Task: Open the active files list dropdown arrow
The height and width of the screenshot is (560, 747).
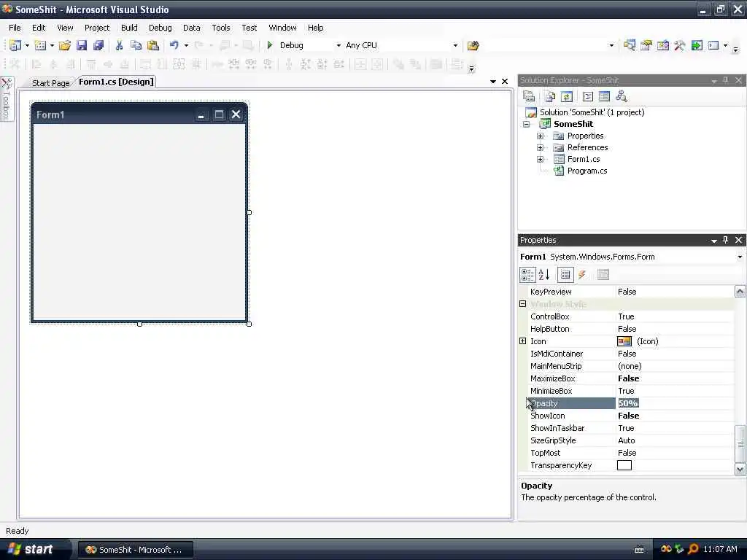Action: coord(493,82)
